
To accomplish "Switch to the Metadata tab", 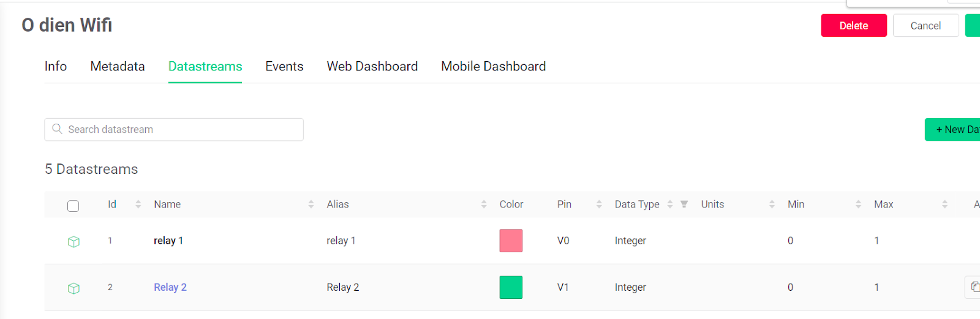I will click(x=118, y=66).
